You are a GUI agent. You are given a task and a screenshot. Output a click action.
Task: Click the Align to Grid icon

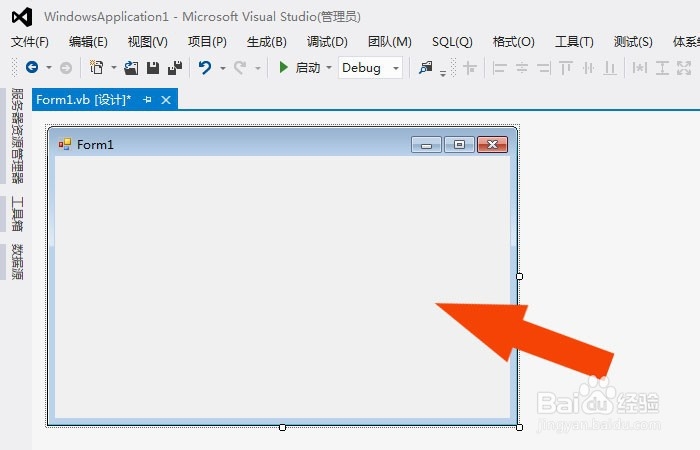[x=470, y=68]
